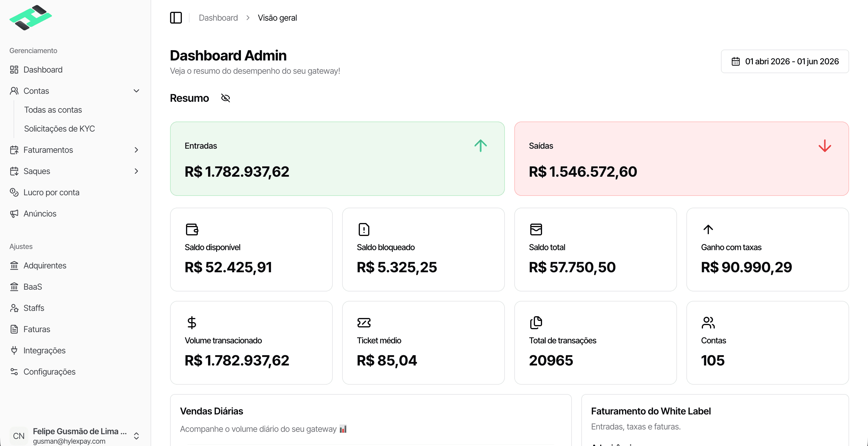This screenshot has height=446, width=868.
Task: Click the Ticket médio value R$ 85,04
Action: tap(387, 360)
